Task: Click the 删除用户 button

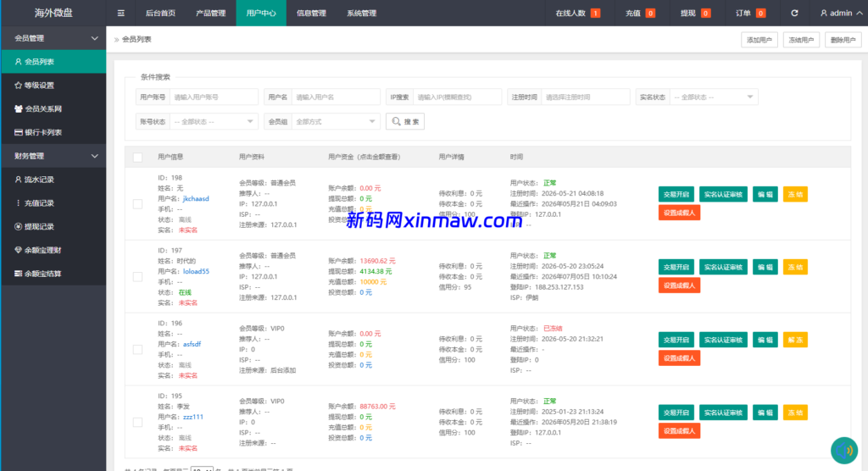Action: [843, 40]
